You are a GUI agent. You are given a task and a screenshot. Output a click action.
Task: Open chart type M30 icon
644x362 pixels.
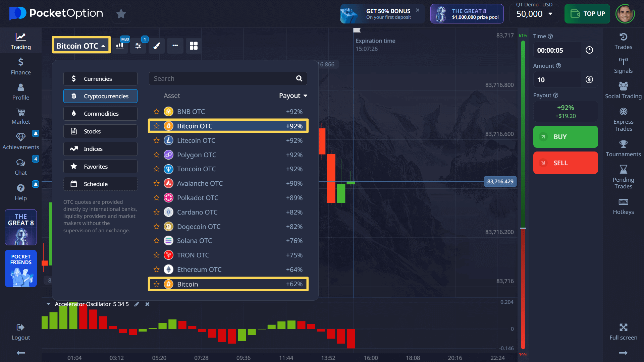[120, 46]
